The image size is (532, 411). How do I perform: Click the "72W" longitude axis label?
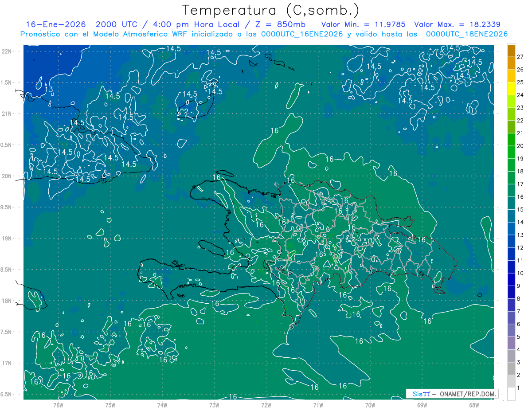(x=266, y=405)
